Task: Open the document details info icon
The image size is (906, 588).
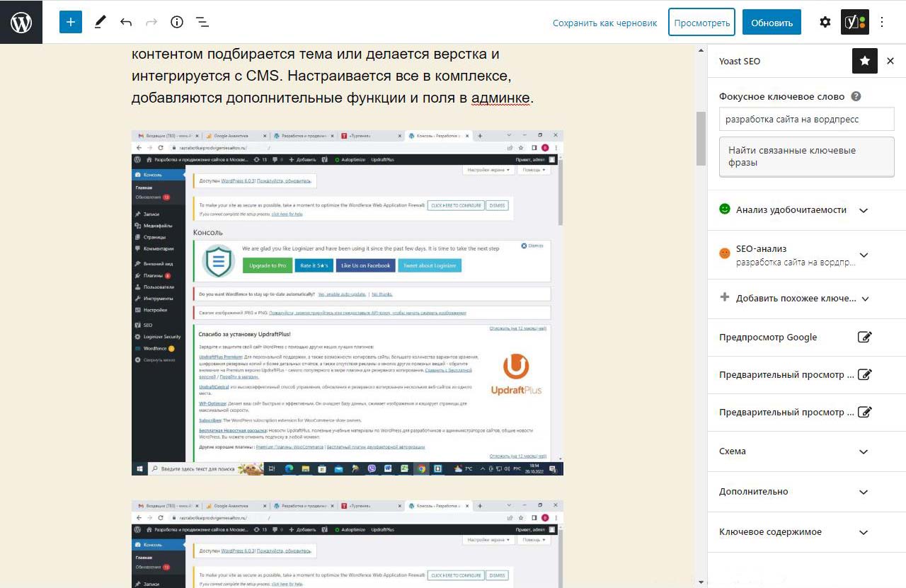Action: 177,22
